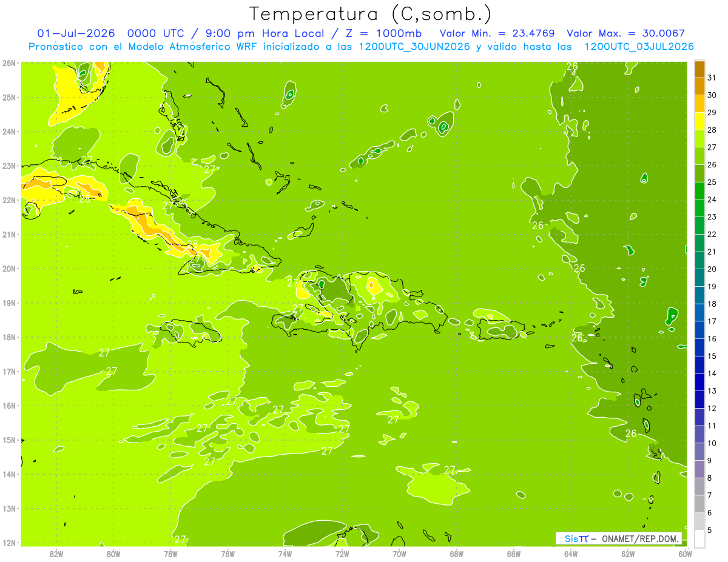The image size is (728, 562).
Task: Click the "74W" longitude axis label
Action: point(285,553)
